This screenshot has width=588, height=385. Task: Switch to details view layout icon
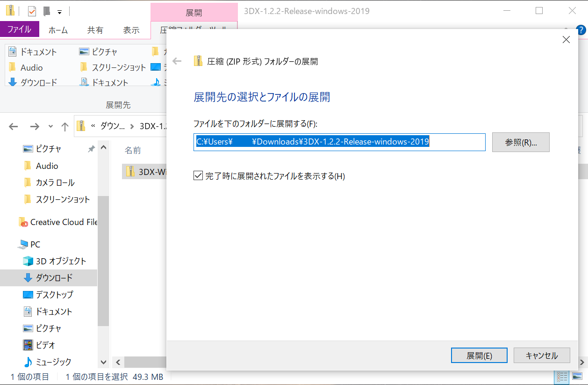(x=562, y=377)
